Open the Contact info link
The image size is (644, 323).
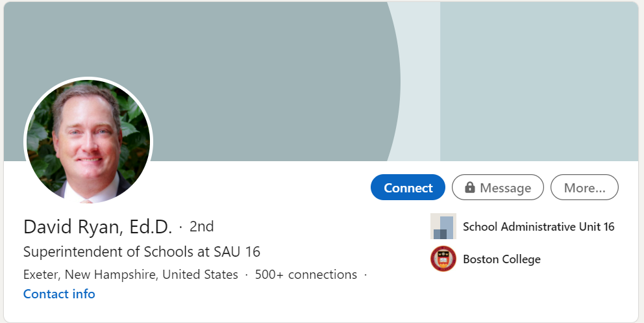pos(59,294)
